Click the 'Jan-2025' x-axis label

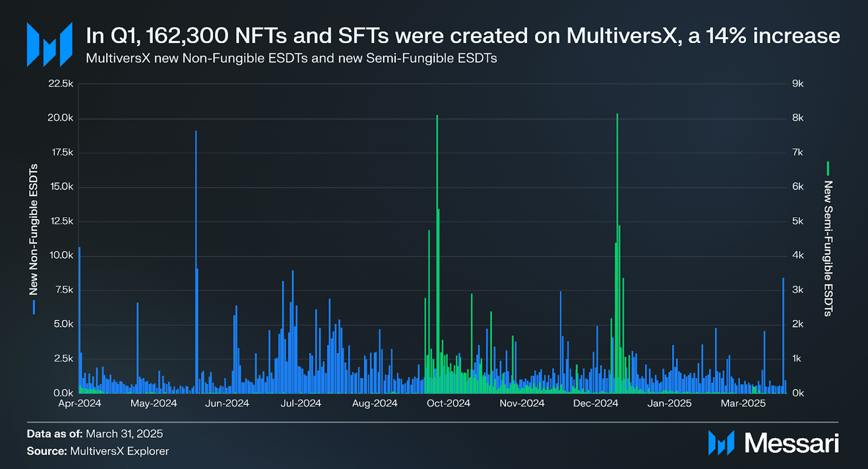669,403
